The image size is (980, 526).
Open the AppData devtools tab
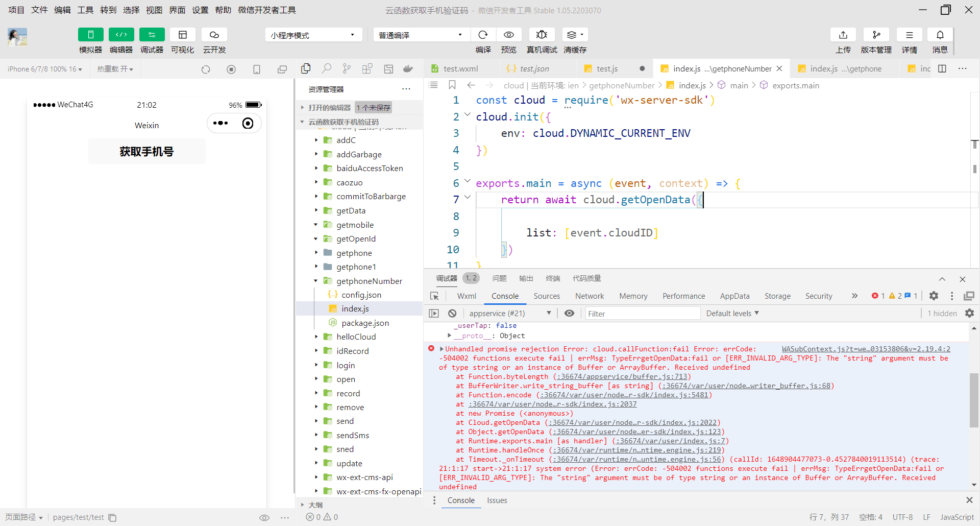tap(734, 296)
